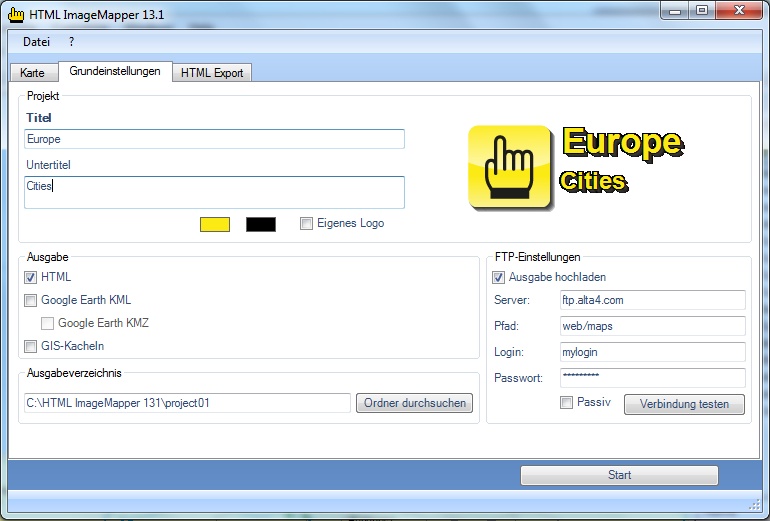Image resolution: width=770 pixels, height=521 pixels.
Task: Switch to the HTML Export tab
Action: [212, 73]
